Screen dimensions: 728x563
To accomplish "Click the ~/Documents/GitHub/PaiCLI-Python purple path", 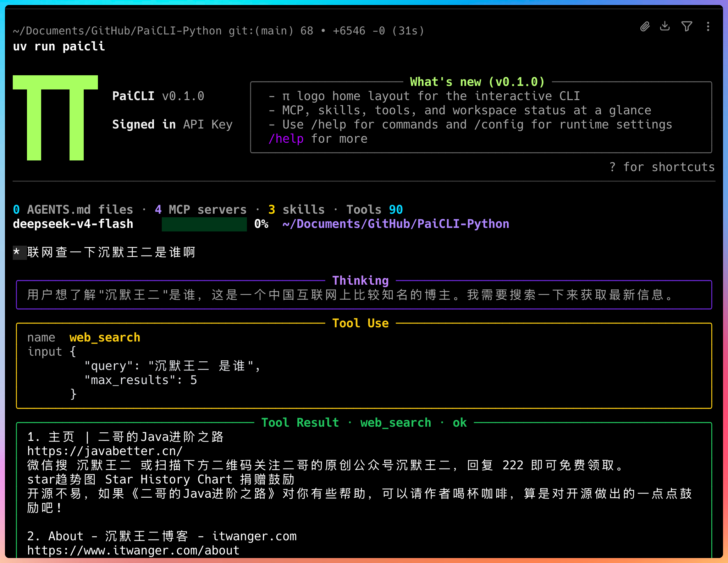I will click(x=396, y=224).
